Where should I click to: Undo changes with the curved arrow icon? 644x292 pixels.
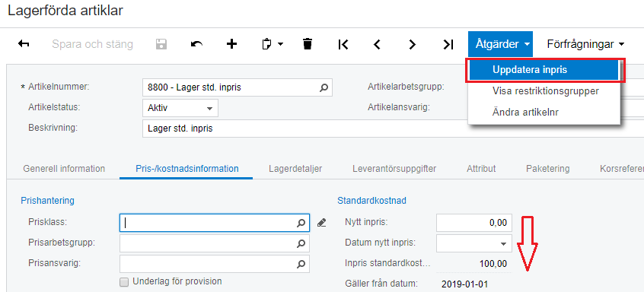pyautogui.click(x=196, y=44)
